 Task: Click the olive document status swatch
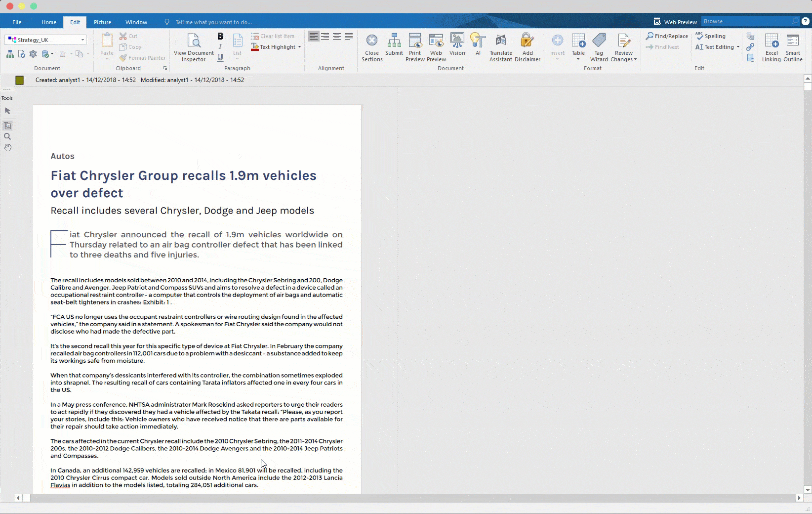[20, 80]
